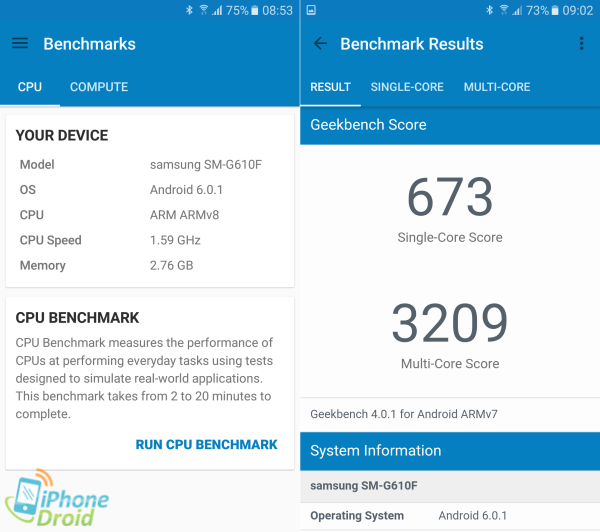Viewport: 600px width, 532px height.
Task: Open the three-dot overflow menu
Action: point(581,44)
